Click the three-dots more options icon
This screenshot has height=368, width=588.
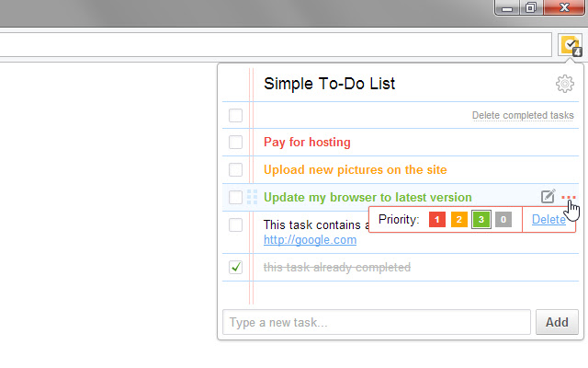(569, 197)
